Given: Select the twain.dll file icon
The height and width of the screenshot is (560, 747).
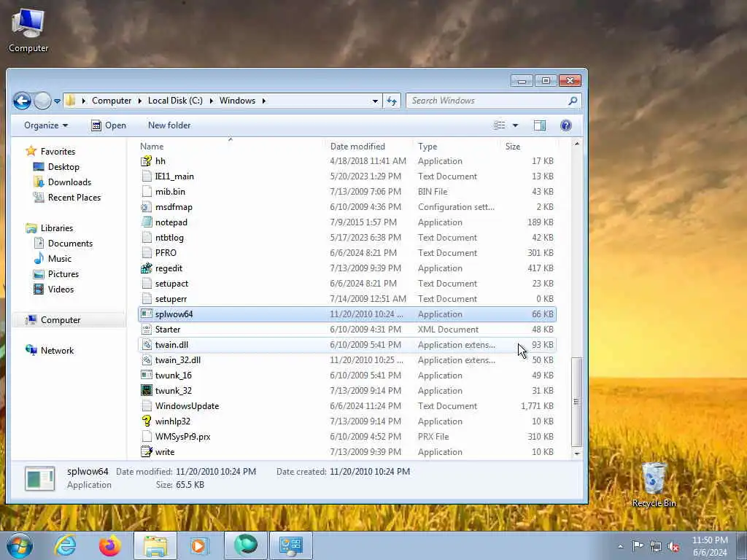Looking at the screenshot, I should (146, 345).
